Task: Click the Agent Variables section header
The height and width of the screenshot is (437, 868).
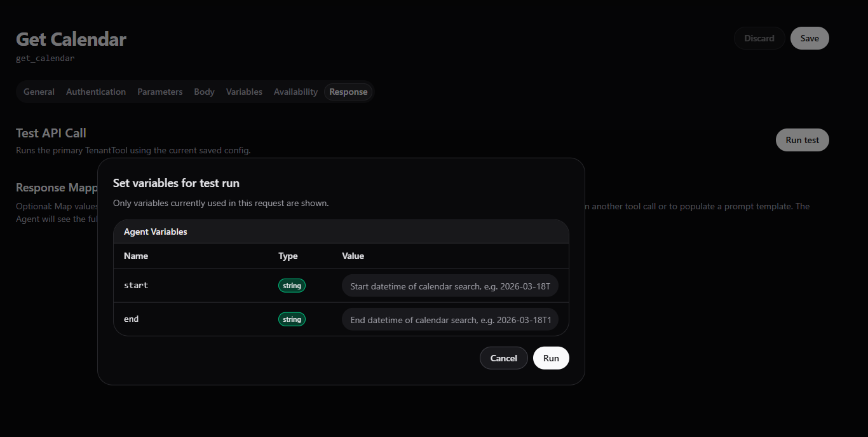Action: pyautogui.click(x=156, y=232)
